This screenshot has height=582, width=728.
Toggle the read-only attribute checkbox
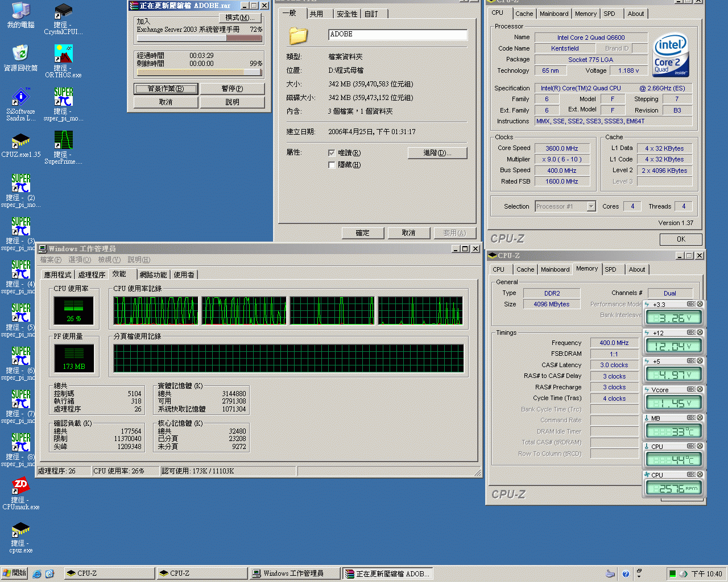click(332, 153)
